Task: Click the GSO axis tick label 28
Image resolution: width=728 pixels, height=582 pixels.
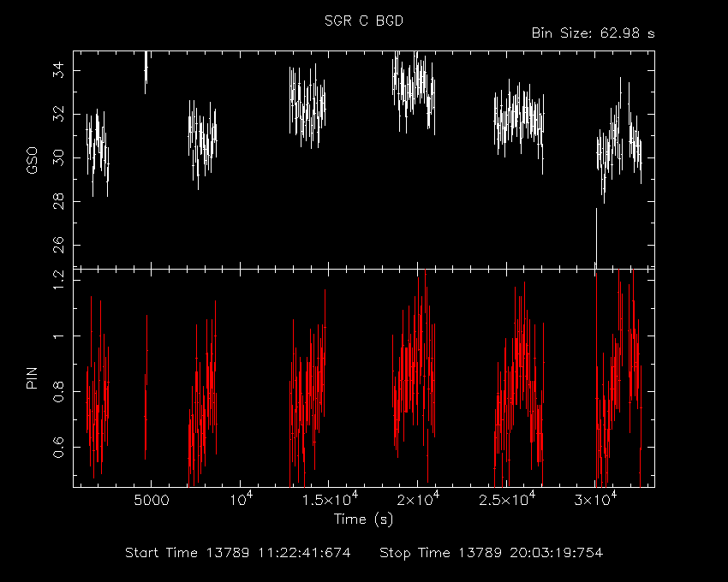Action: click(x=58, y=201)
